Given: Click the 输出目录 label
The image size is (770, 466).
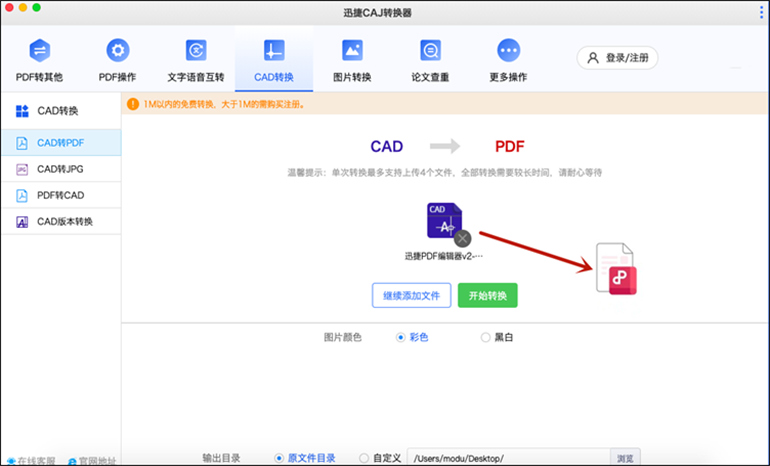Looking at the screenshot, I should 221,458.
